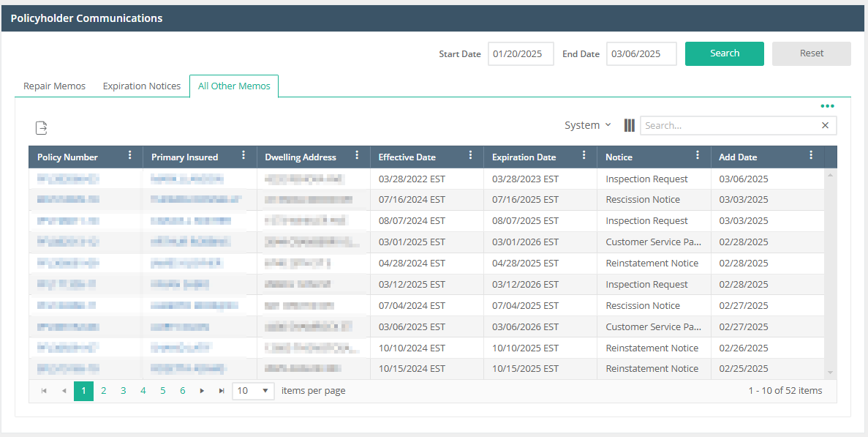
Task: Click the export grid icon
Action: point(42,127)
